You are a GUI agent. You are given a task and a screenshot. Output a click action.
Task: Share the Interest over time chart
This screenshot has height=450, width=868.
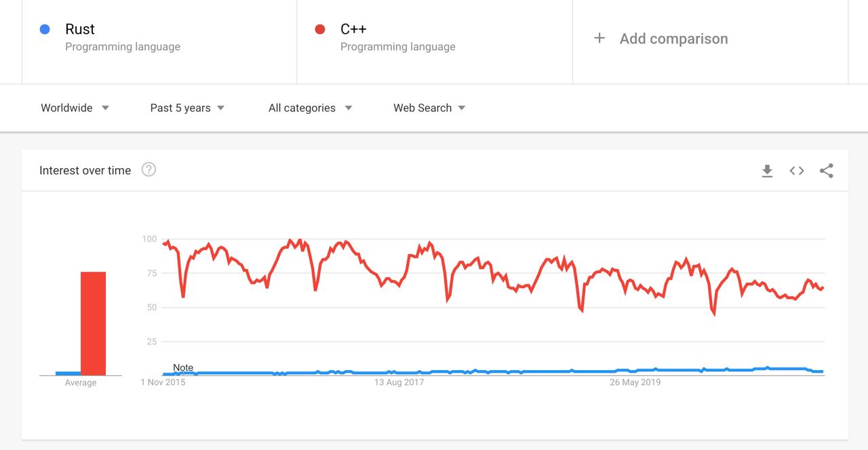point(826,171)
